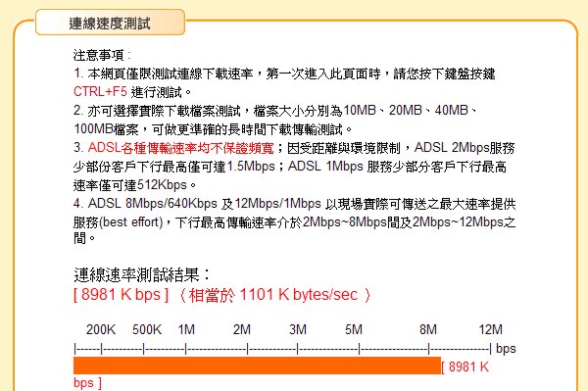The height and width of the screenshot is (391, 588).
Task: Click the red CTRL+F5 text
Action: [x=100, y=91]
